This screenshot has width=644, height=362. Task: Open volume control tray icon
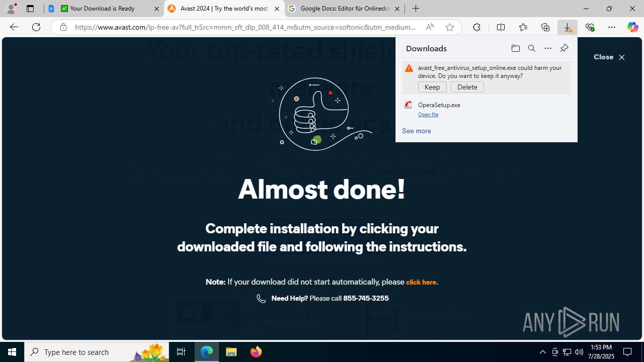tap(579, 352)
